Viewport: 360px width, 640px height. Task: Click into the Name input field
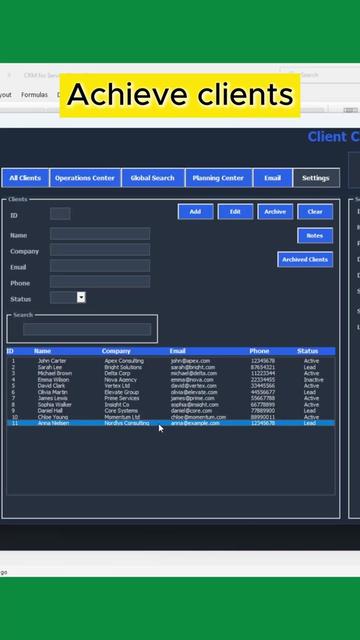pyautogui.click(x=100, y=234)
